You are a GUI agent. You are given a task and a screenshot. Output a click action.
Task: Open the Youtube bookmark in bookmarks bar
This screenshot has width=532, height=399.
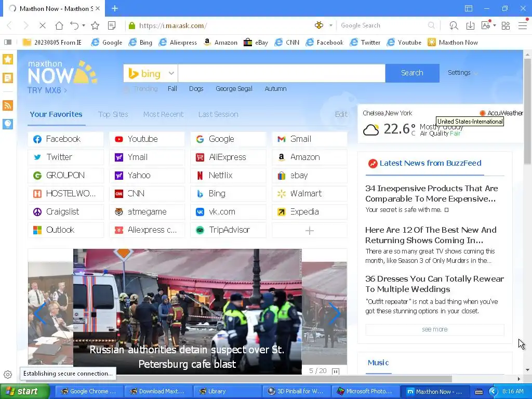pos(404,43)
